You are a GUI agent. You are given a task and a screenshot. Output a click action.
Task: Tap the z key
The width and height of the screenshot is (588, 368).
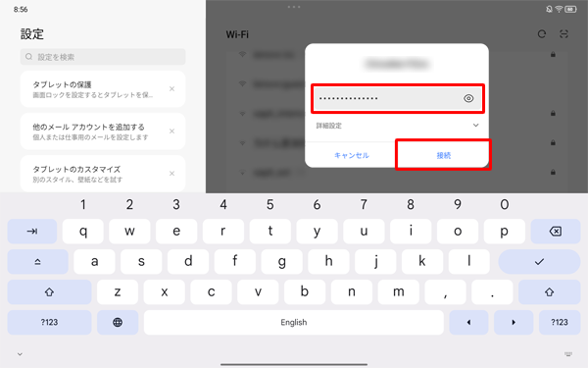118,292
